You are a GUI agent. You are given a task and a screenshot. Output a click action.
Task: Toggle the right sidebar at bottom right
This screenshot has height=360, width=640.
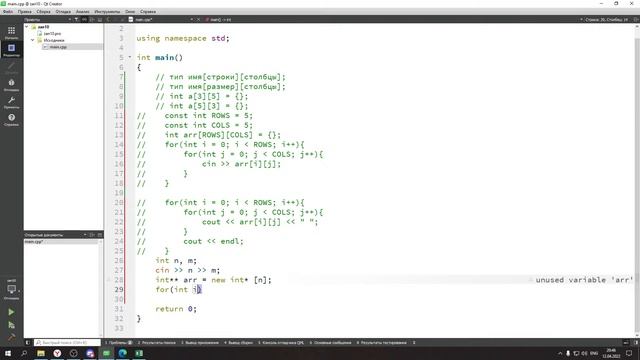coord(636,342)
